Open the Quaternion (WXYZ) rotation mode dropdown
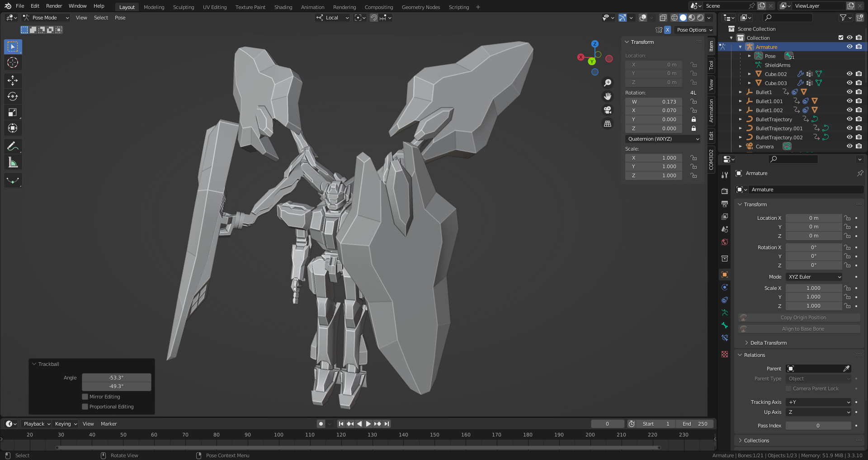The width and height of the screenshot is (868, 460). pyautogui.click(x=663, y=139)
